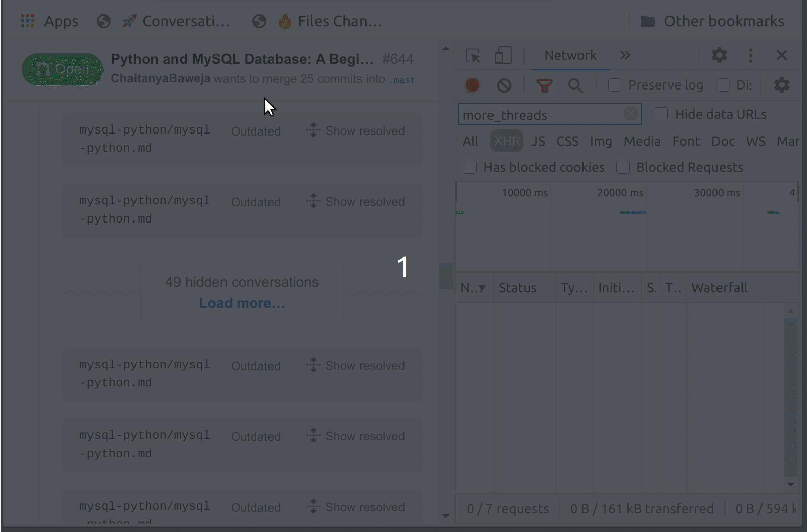The height and width of the screenshot is (532, 807).
Task: Enable Has blocked cookies checkbox
Action: pyautogui.click(x=470, y=167)
